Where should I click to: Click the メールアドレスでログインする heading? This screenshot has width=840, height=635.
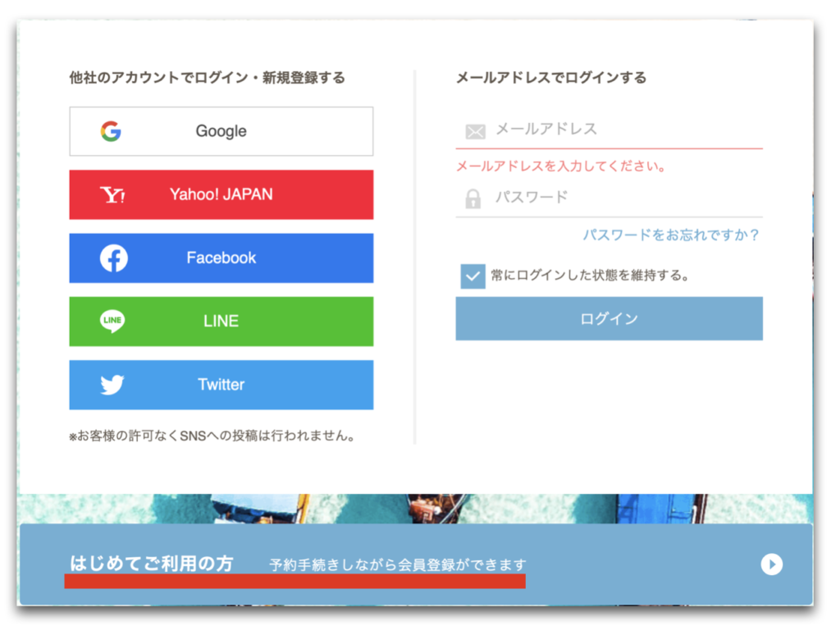pyautogui.click(x=551, y=78)
